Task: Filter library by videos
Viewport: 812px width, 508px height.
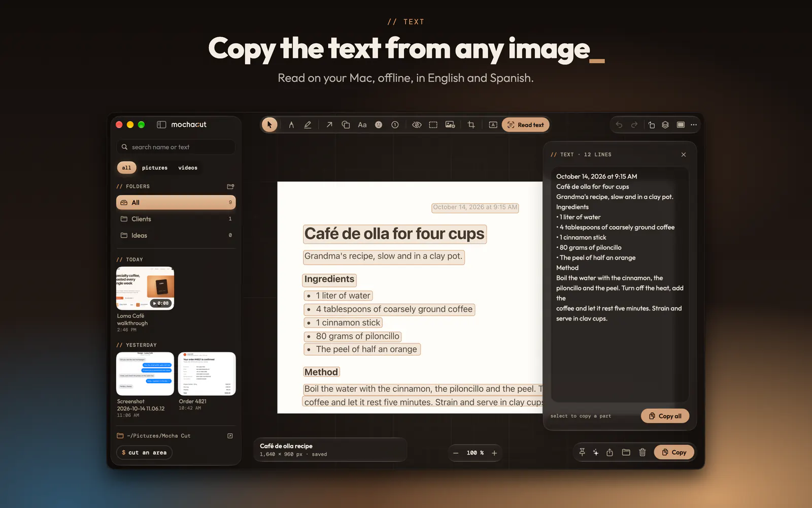Action: pos(188,168)
